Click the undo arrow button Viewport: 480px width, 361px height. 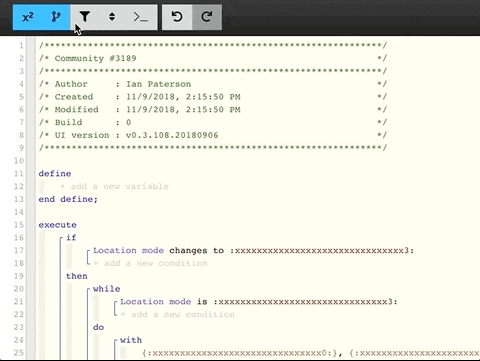click(177, 17)
